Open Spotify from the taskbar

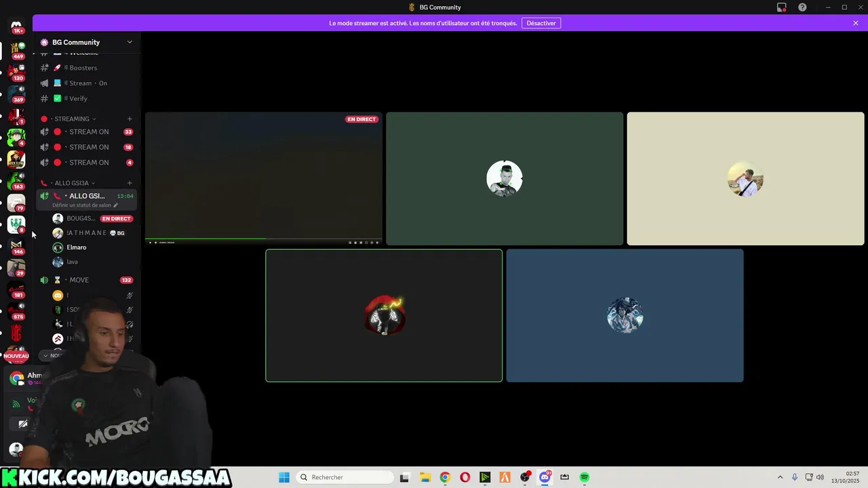[x=585, y=477]
